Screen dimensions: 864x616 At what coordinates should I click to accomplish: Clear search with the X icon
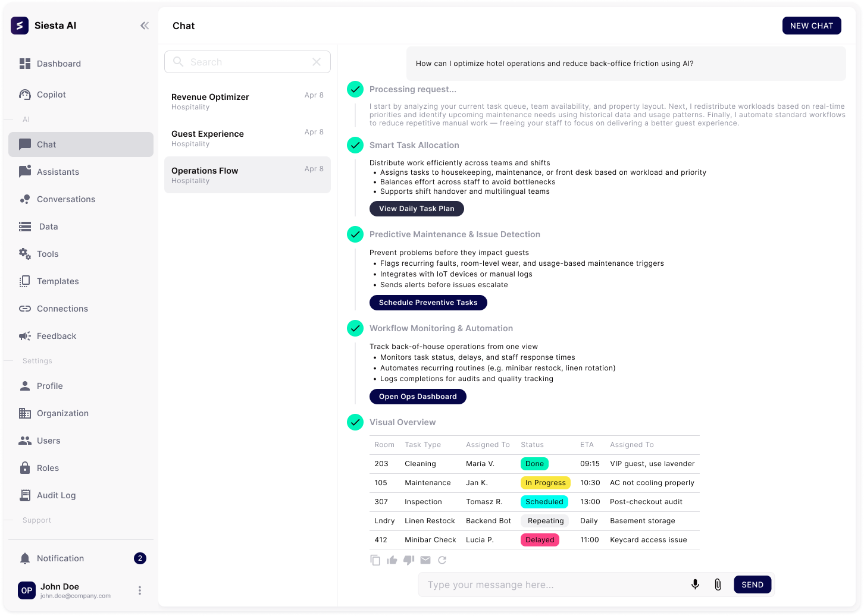click(x=317, y=62)
